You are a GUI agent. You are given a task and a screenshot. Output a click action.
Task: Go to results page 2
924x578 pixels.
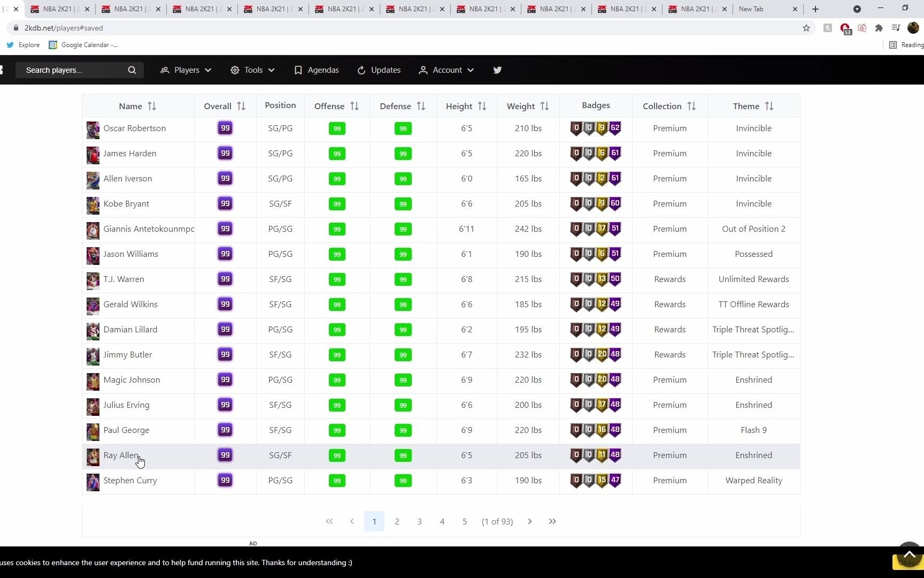click(397, 521)
